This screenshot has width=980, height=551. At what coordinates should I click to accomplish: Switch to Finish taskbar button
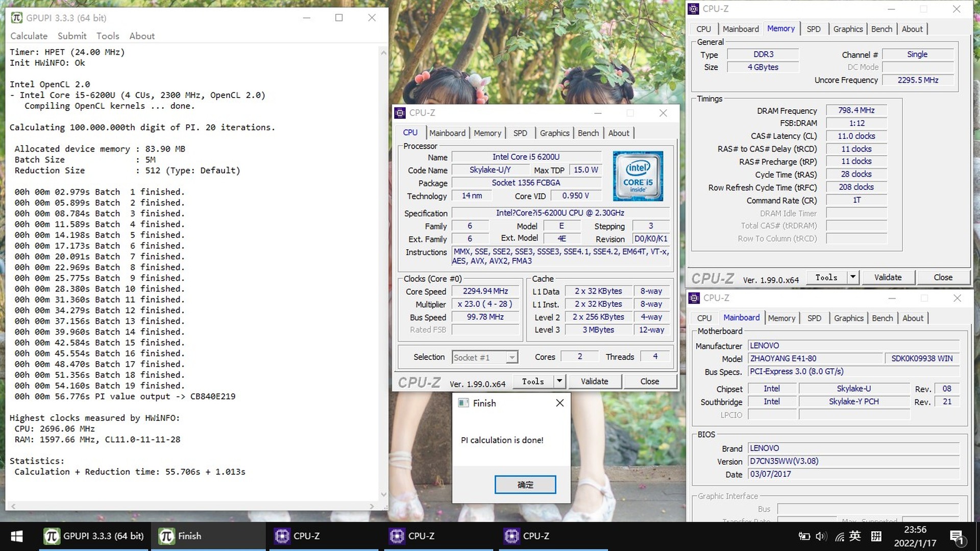208,536
